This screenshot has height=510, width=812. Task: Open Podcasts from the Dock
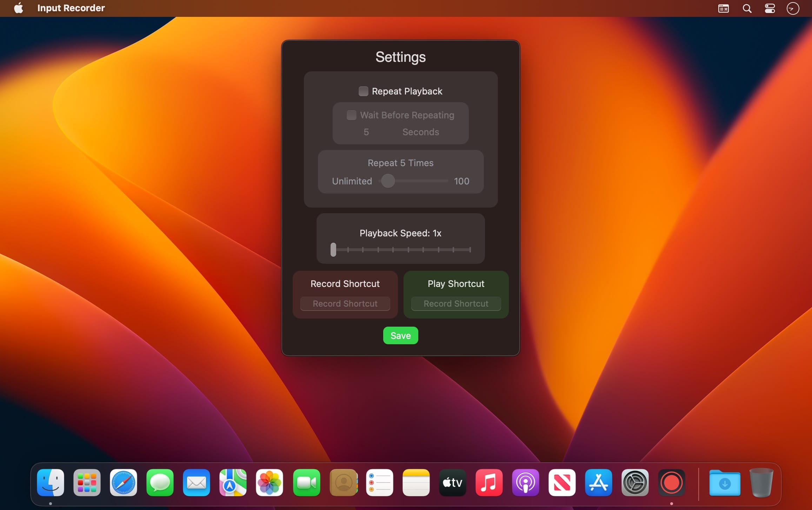(526, 483)
